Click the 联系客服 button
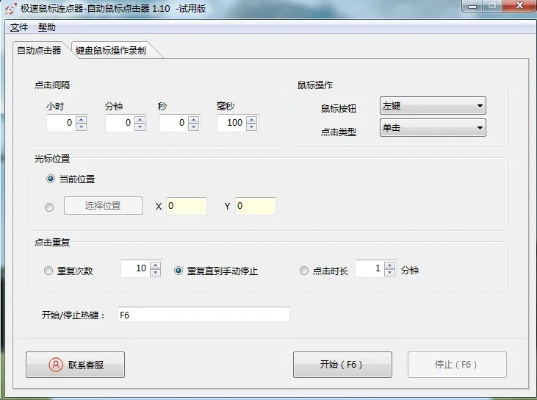The image size is (537, 400). pyautogui.click(x=75, y=364)
